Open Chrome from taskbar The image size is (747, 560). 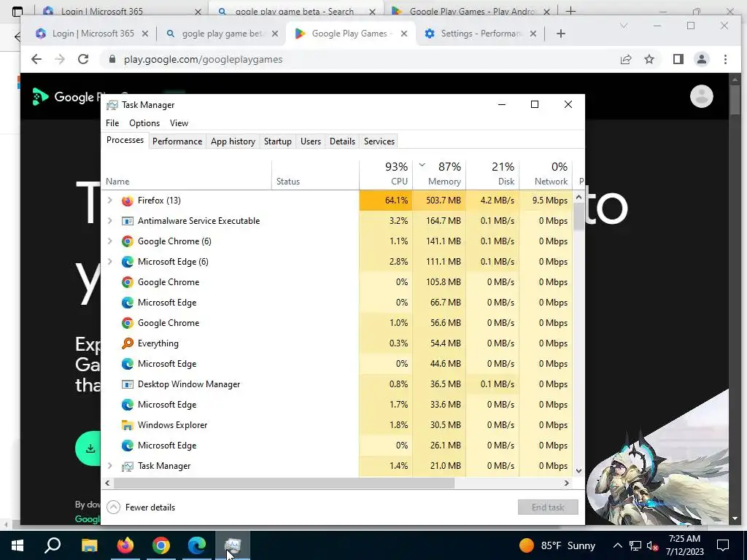[160, 545]
